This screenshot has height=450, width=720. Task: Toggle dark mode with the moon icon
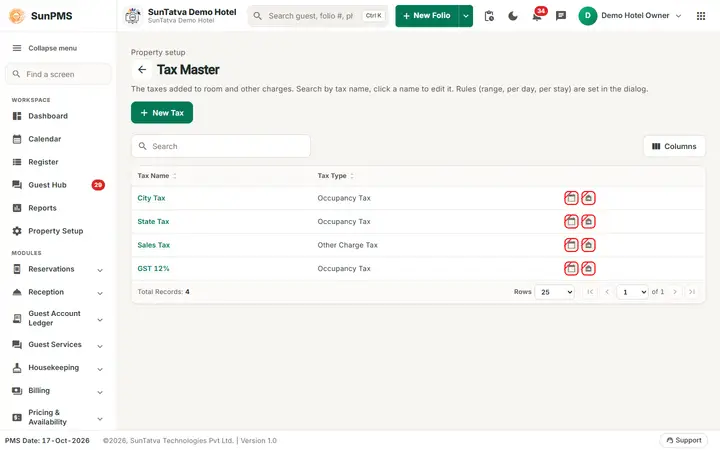coord(513,16)
